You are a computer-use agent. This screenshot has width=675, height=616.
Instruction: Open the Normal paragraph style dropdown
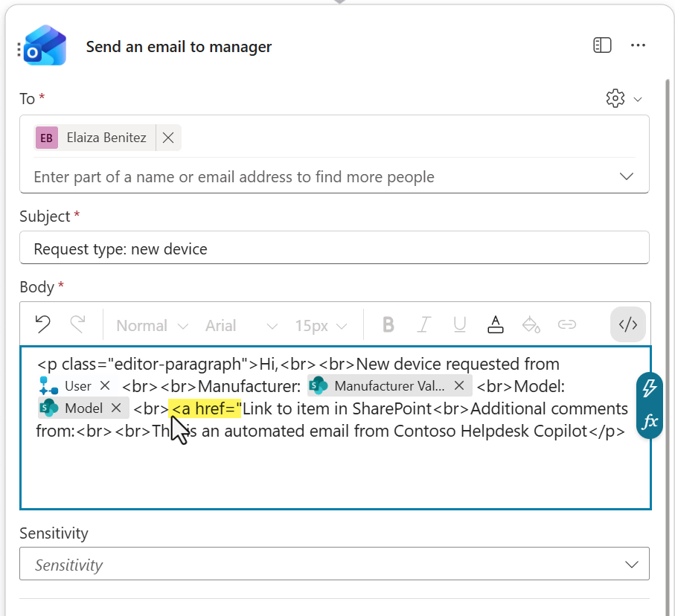(x=152, y=326)
